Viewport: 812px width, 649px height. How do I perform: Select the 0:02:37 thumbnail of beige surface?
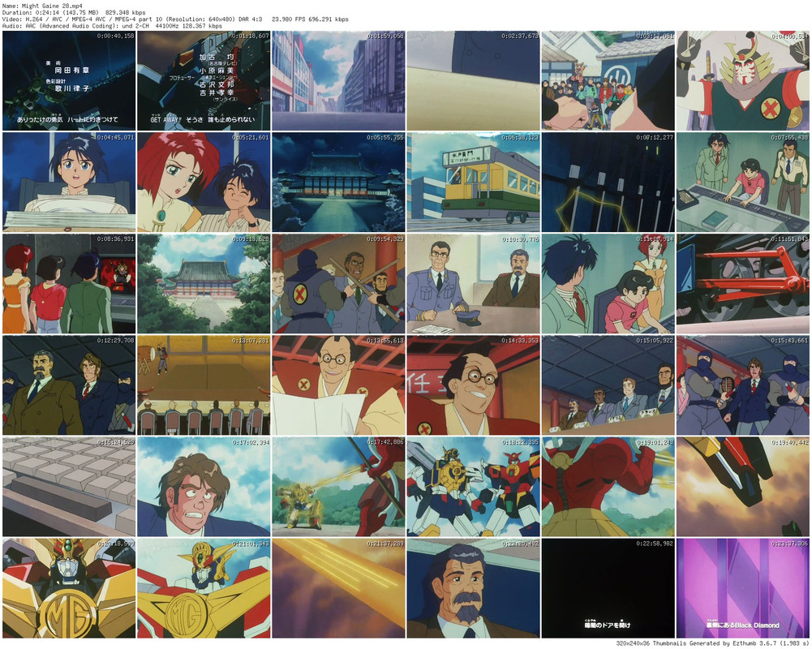click(473, 81)
